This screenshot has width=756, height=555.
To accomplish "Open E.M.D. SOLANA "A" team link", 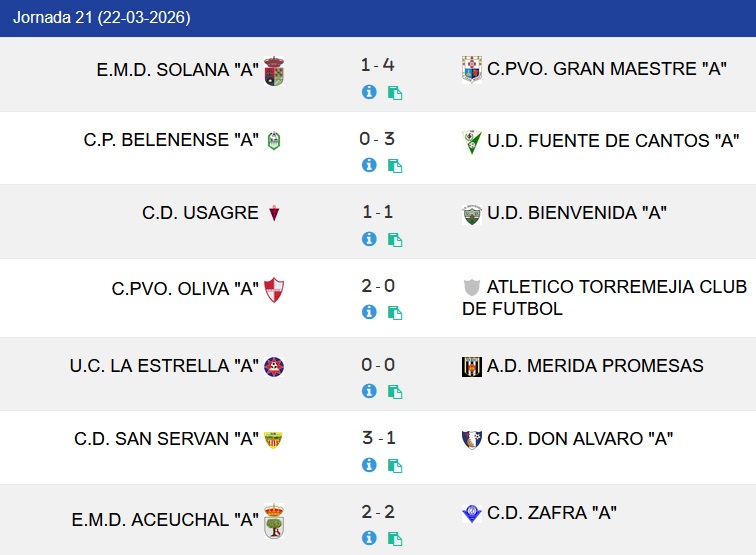I will [x=178, y=70].
